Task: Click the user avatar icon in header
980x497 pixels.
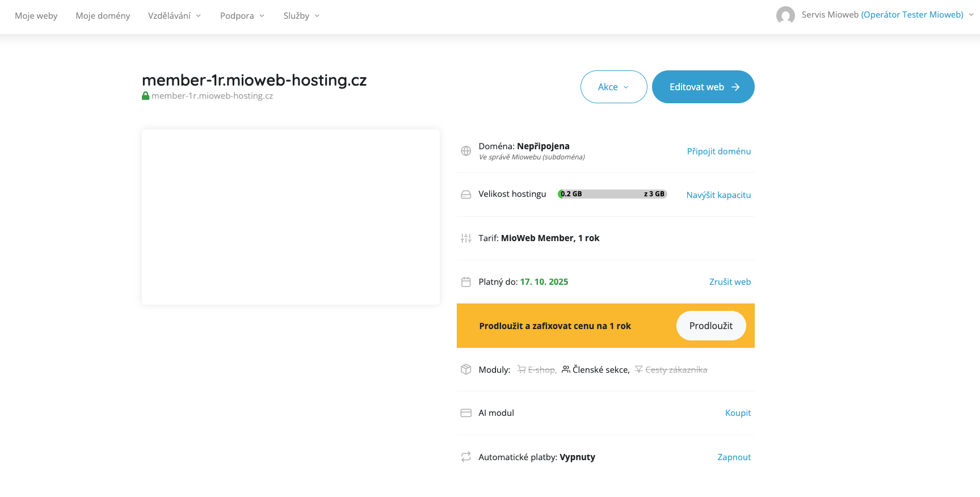Action: pos(785,15)
